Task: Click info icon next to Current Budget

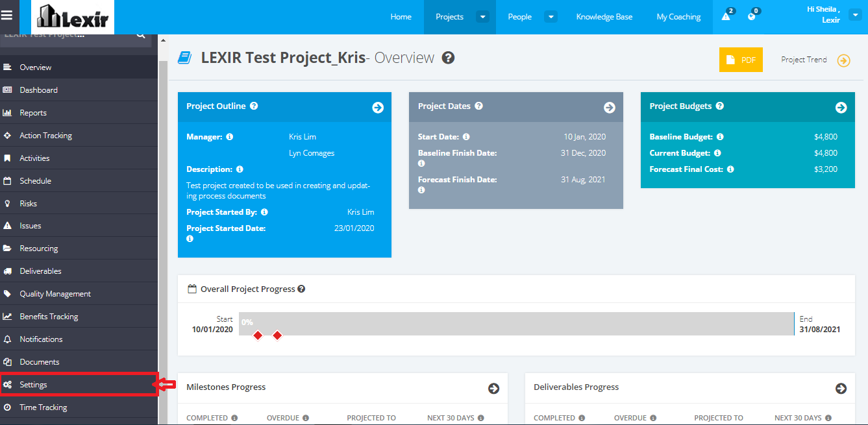Action: click(717, 153)
